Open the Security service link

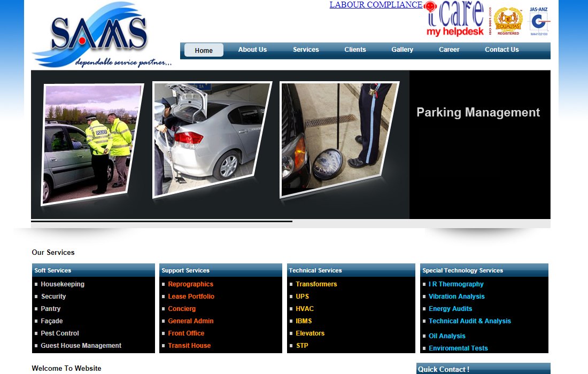pos(53,297)
